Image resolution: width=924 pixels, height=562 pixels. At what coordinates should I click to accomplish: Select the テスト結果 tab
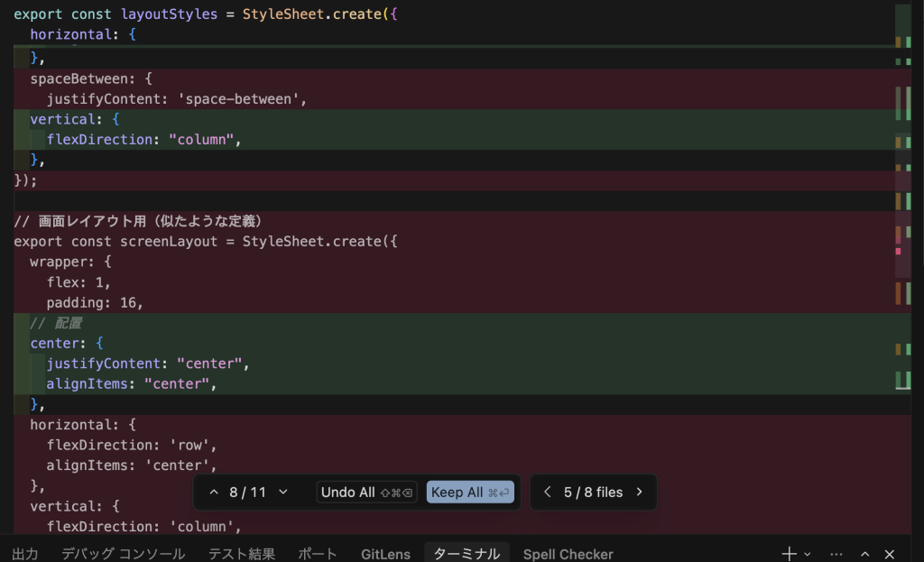(x=241, y=554)
